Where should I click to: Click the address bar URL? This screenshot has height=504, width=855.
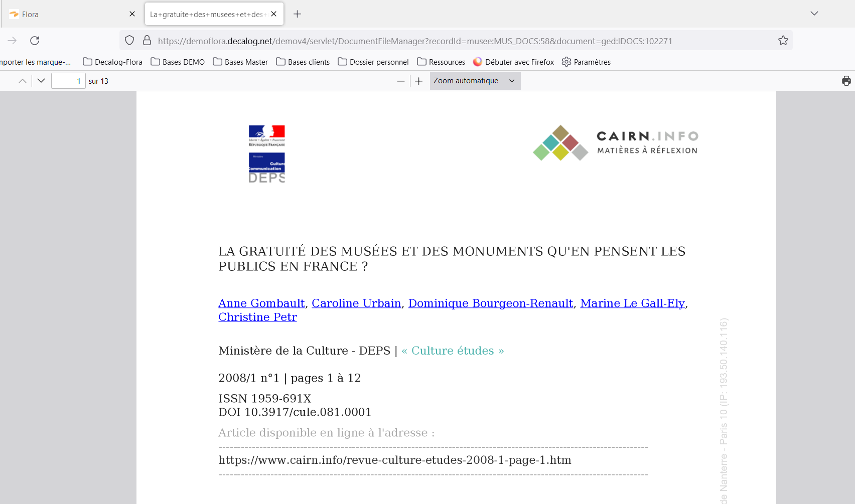pyautogui.click(x=415, y=41)
